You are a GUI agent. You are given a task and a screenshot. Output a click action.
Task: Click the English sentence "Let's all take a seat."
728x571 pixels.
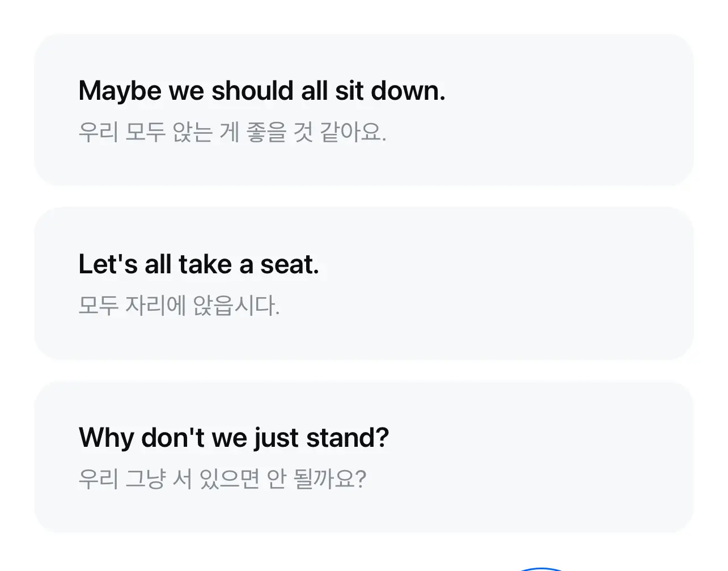(x=200, y=264)
